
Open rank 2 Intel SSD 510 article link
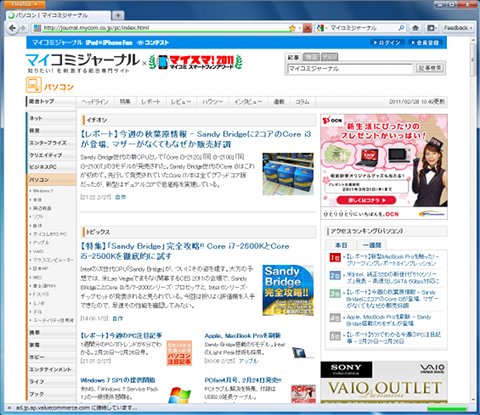(393, 277)
